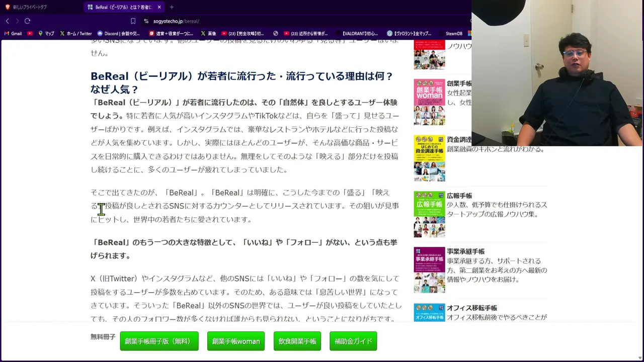The width and height of the screenshot is (644, 362).
Task: Reload the page with the refresh icon
Action: point(27,21)
